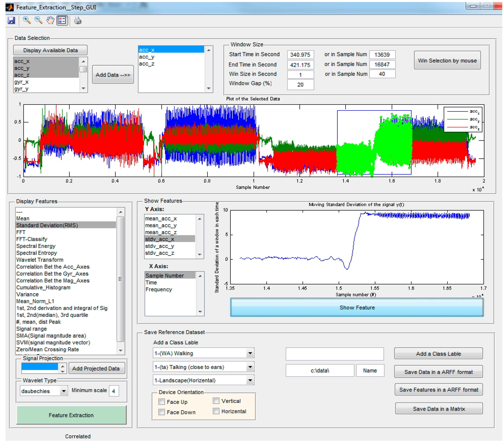
Task: Click Save Data in a Matrix button
Action: tap(439, 409)
